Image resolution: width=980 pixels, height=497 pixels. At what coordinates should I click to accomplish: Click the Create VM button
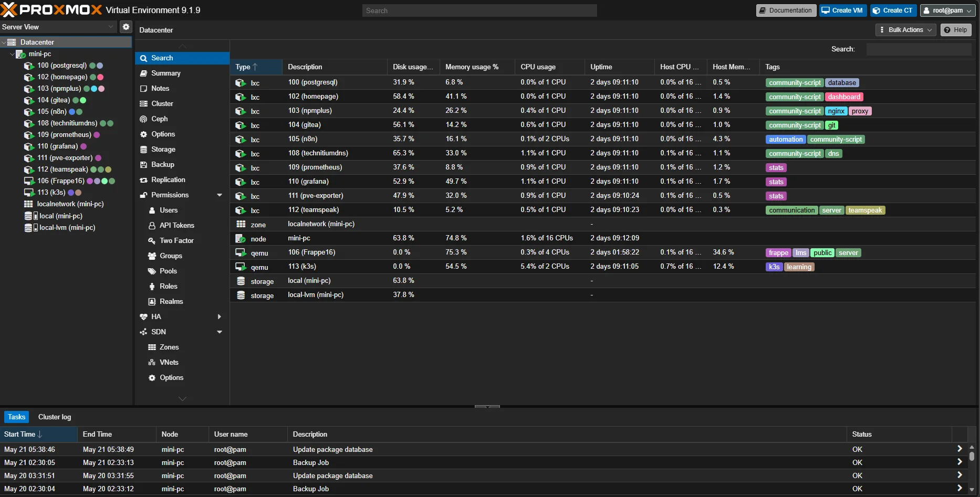843,10
